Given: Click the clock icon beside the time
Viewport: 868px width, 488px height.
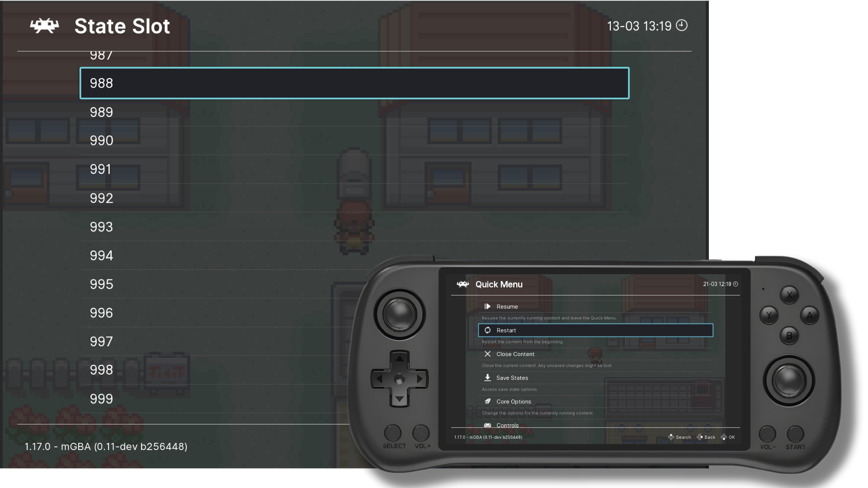Looking at the screenshot, I should coord(681,25).
